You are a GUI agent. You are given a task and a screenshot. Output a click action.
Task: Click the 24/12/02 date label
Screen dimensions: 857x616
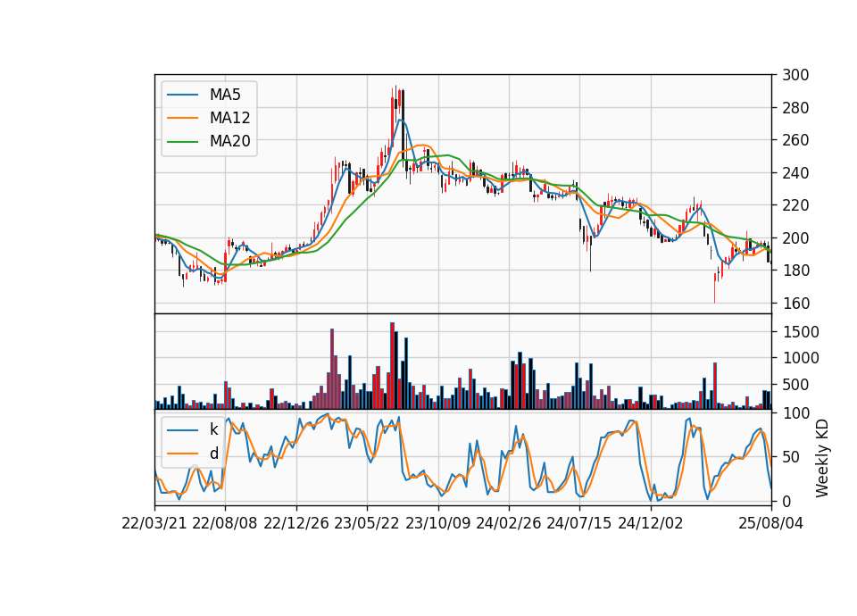(651, 523)
